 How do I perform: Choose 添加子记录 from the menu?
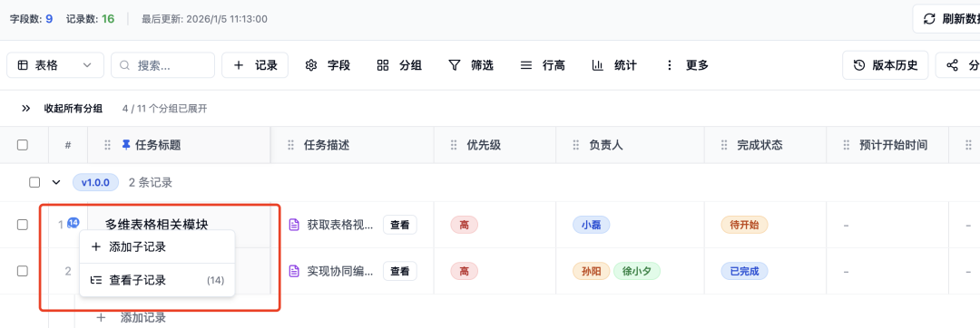[157, 247]
